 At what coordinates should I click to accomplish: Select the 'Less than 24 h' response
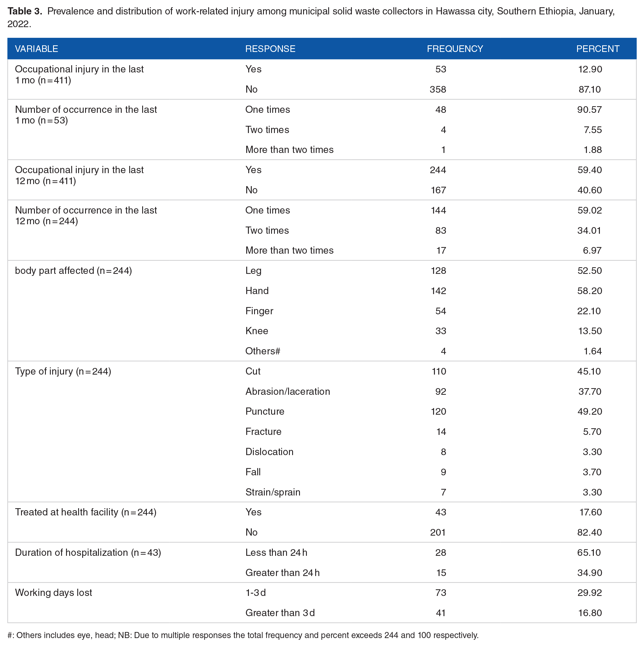coord(276,552)
